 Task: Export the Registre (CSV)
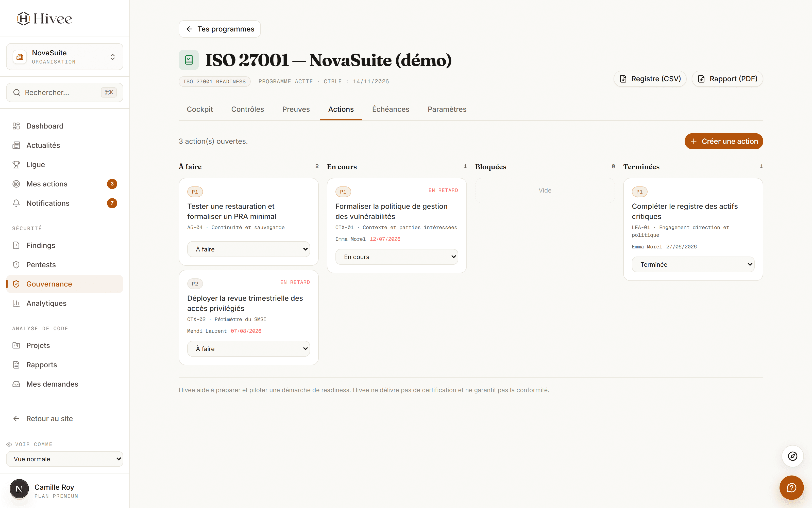650,79
